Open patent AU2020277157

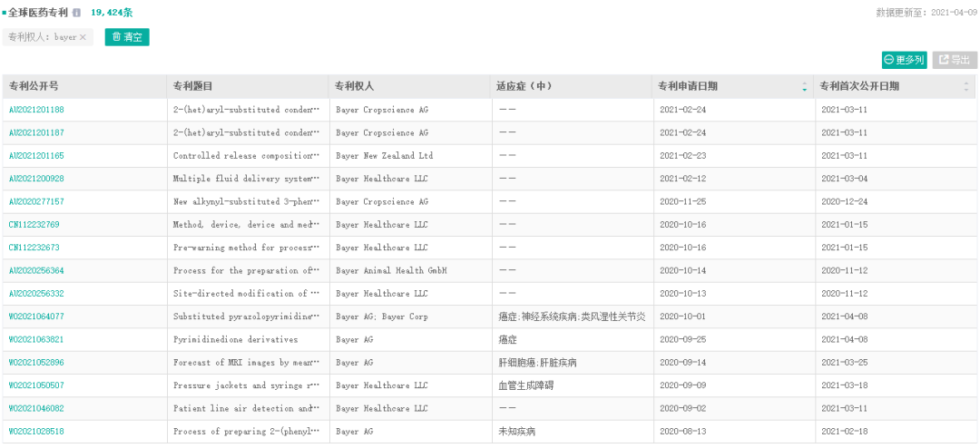point(36,202)
